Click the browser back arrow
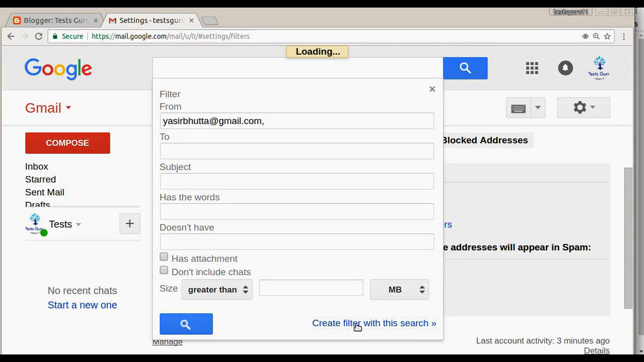644x362 pixels. tap(11, 36)
